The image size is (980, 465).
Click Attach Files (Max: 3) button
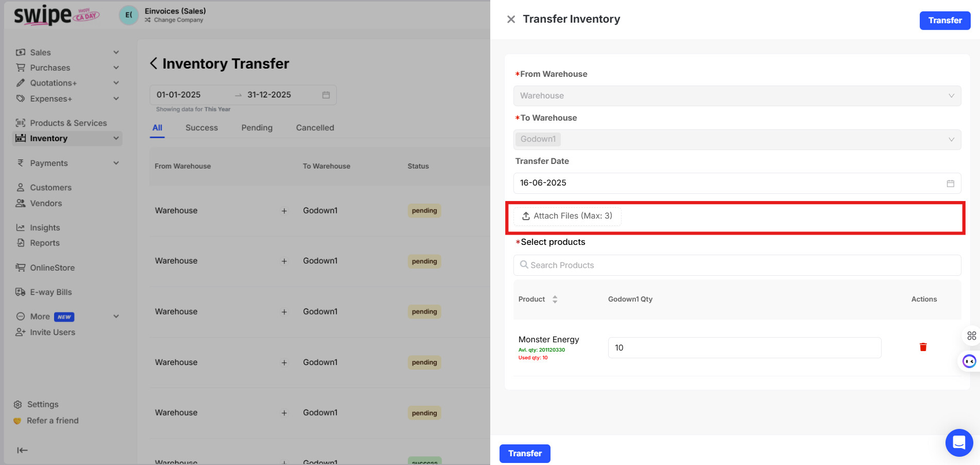coord(568,216)
